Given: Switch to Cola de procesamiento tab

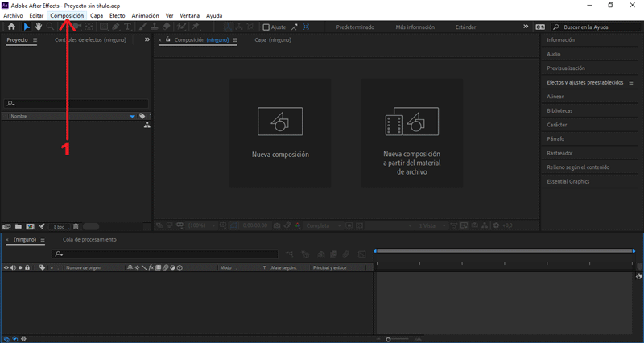Looking at the screenshot, I should (x=89, y=239).
